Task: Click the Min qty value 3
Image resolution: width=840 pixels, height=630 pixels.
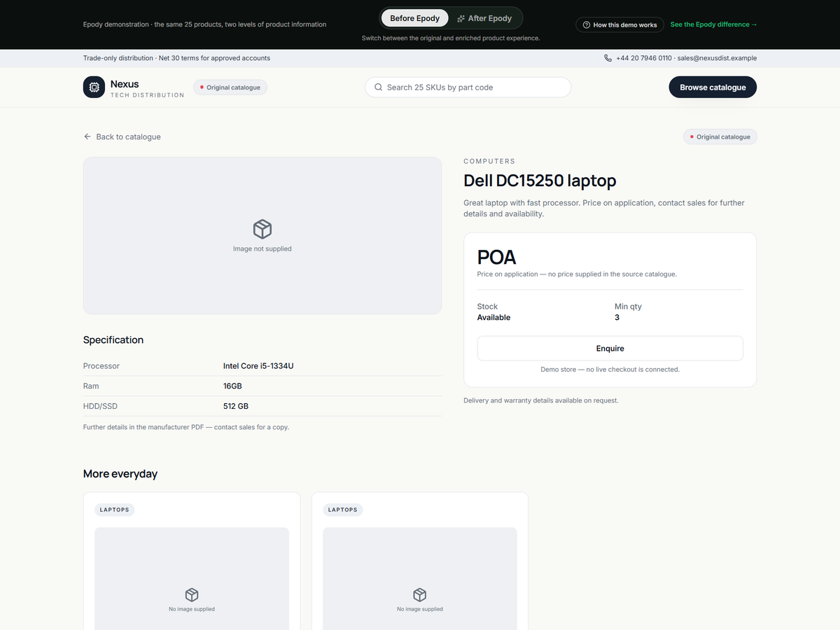Action: click(x=617, y=318)
